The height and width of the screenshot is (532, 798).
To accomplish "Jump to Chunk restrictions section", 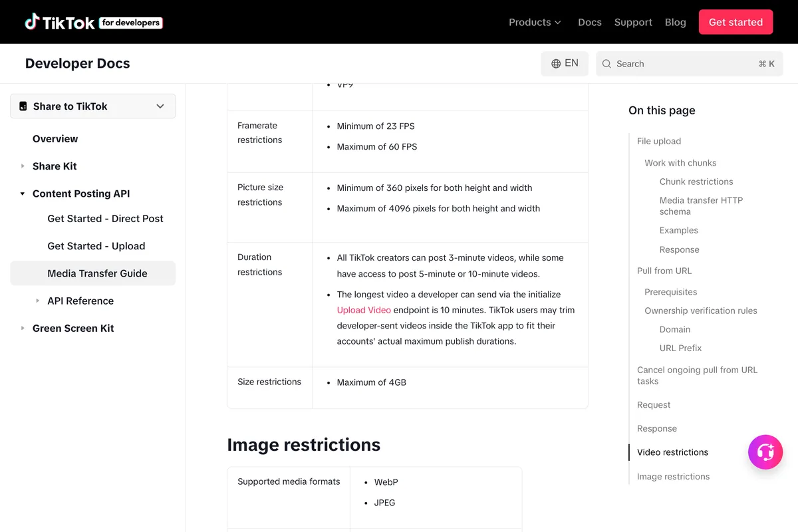I will pos(696,182).
